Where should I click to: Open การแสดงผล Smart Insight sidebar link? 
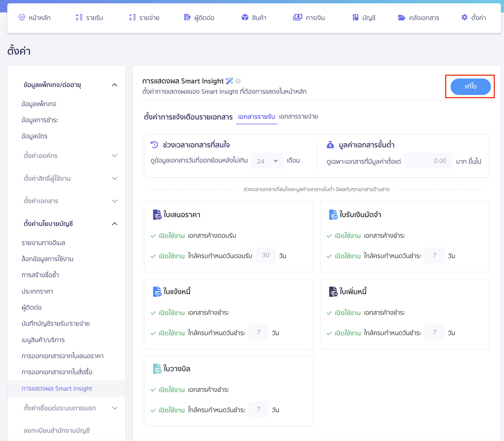(57, 389)
